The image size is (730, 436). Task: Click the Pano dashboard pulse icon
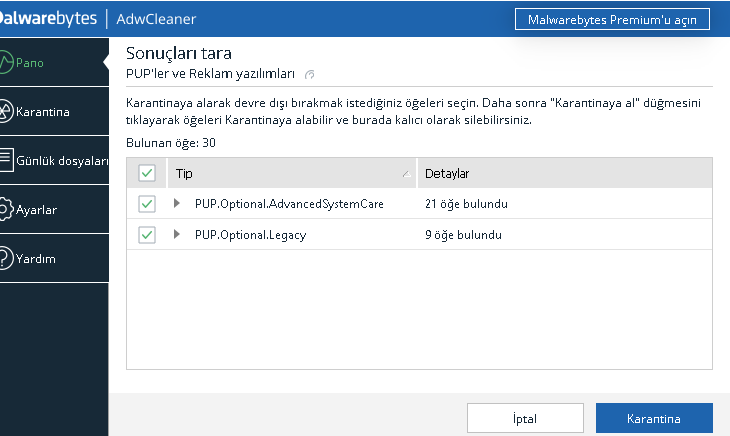tap(7, 62)
